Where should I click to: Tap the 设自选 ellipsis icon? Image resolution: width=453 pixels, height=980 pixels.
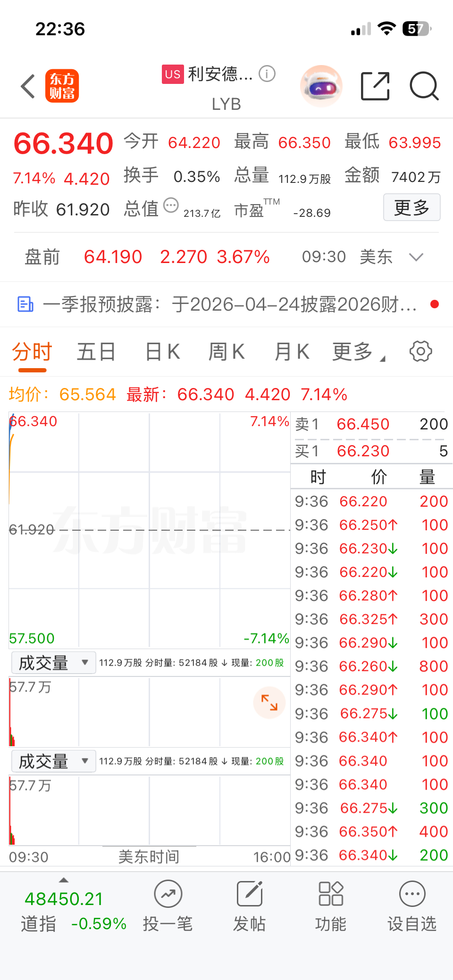click(x=412, y=894)
